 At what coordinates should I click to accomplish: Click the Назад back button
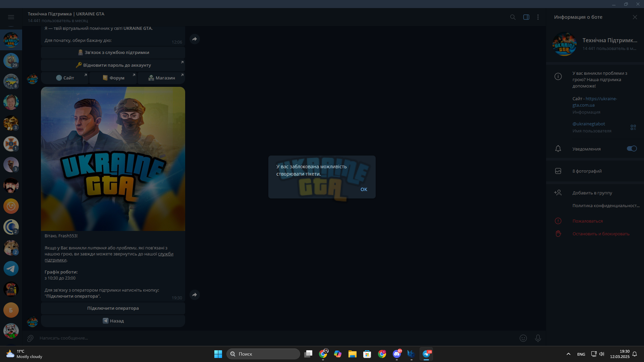(x=113, y=321)
